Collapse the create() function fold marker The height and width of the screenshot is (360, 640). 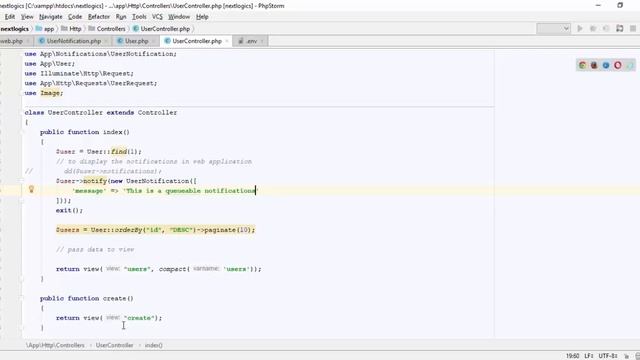coord(23,298)
